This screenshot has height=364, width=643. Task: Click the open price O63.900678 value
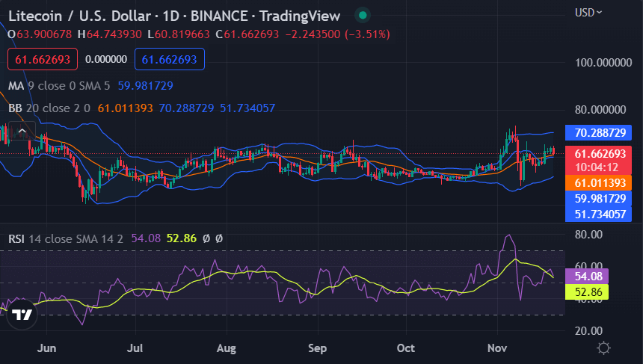click(40, 34)
